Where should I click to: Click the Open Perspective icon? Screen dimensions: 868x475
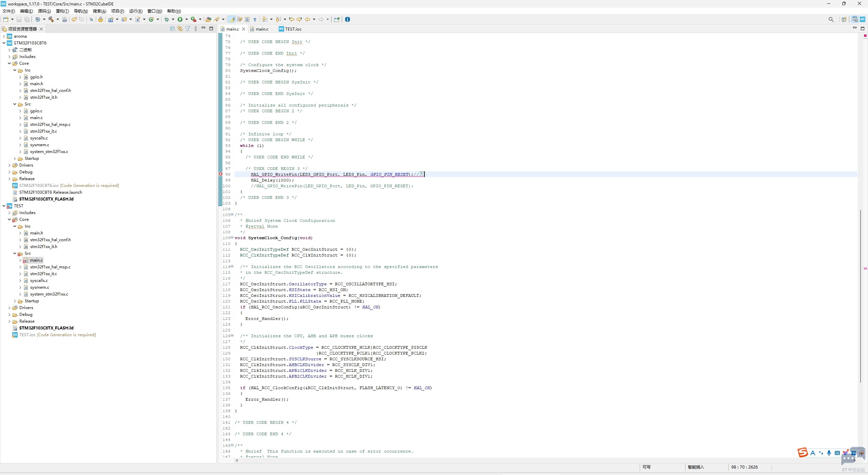844,19
